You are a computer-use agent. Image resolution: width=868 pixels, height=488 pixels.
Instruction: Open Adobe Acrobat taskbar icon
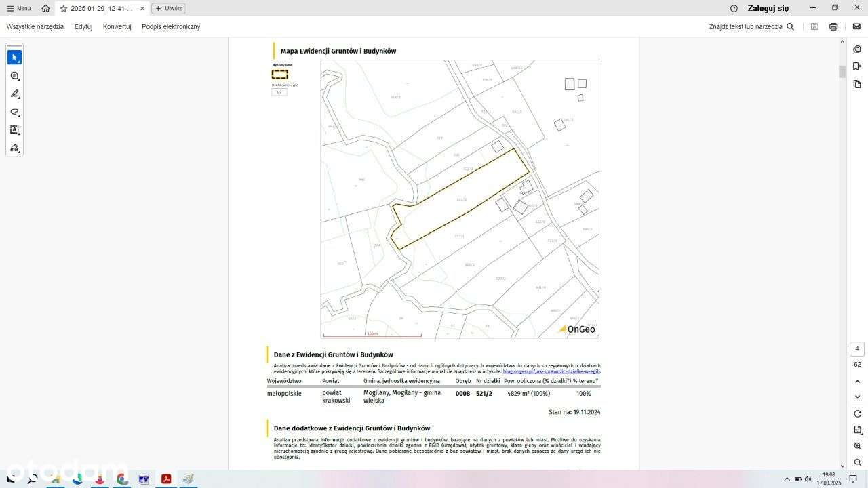[x=165, y=479]
